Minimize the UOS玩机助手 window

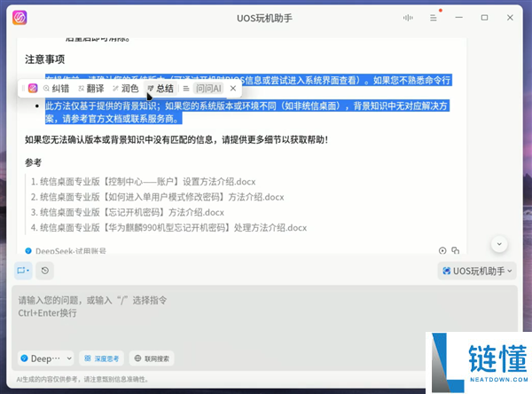click(x=459, y=18)
